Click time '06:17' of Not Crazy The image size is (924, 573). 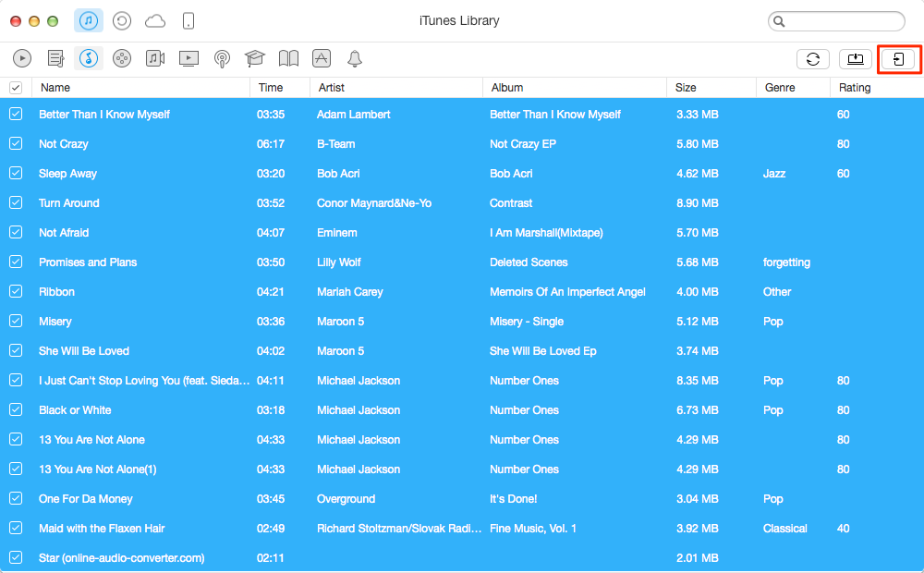click(x=271, y=144)
